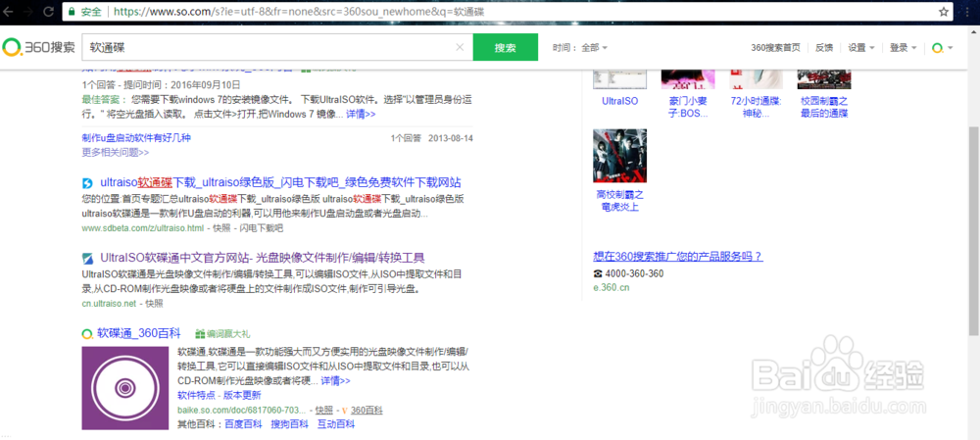Expand arrow next to 360 account icon
Screen dimensions: 980x440
point(950,48)
